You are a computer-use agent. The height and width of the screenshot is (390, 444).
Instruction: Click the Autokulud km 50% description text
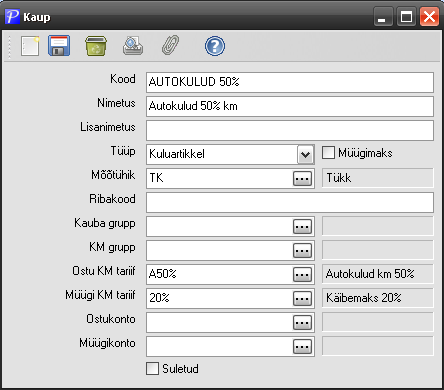tap(370, 274)
